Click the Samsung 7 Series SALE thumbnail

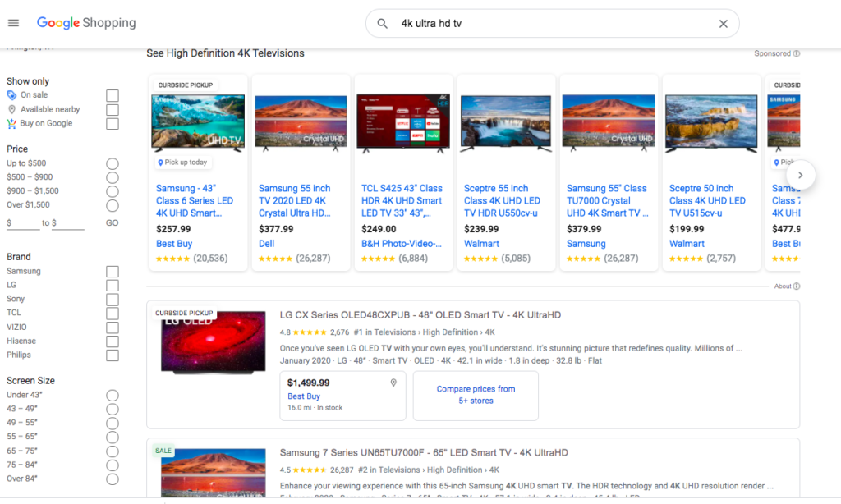(213, 472)
